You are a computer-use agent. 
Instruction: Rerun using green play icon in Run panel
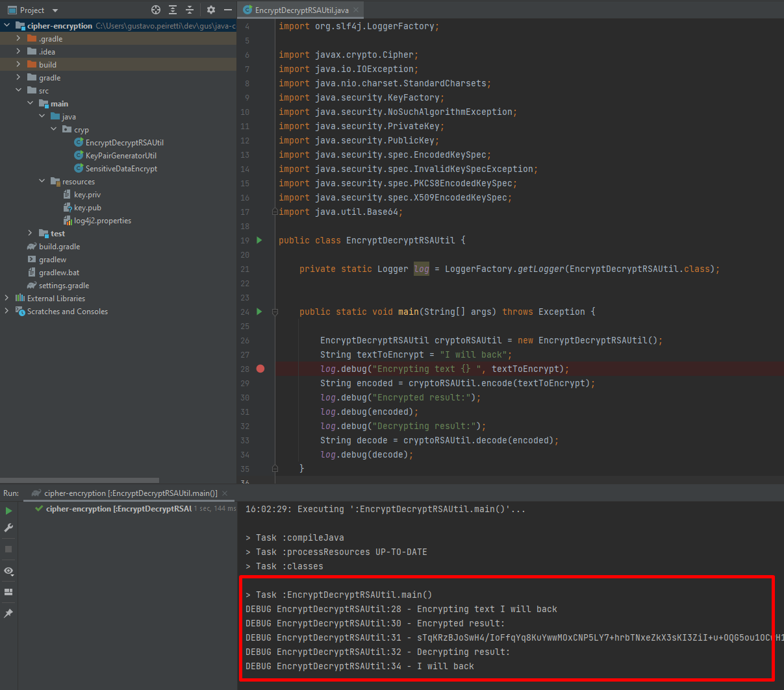point(8,511)
